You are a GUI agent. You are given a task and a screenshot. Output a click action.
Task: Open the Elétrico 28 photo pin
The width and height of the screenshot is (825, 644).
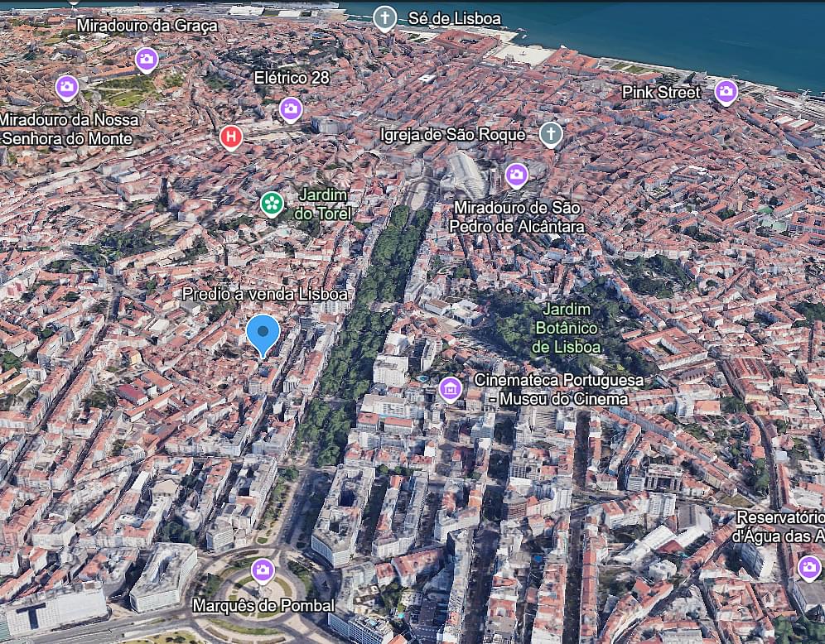(x=291, y=109)
